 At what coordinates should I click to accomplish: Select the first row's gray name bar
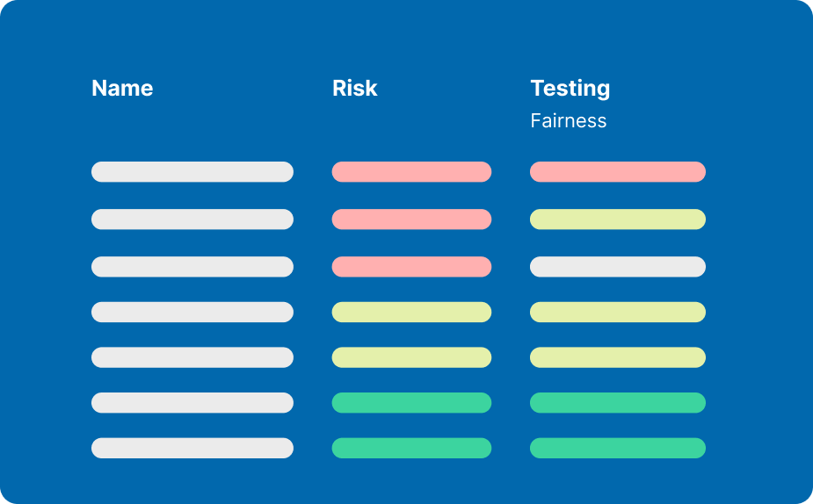[192, 172]
